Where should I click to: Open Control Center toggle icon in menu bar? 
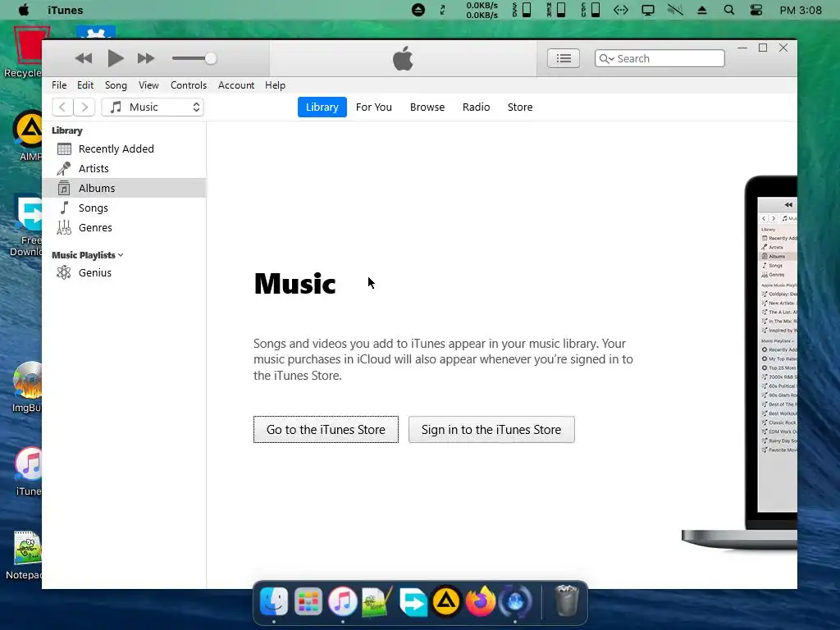click(756, 10)
